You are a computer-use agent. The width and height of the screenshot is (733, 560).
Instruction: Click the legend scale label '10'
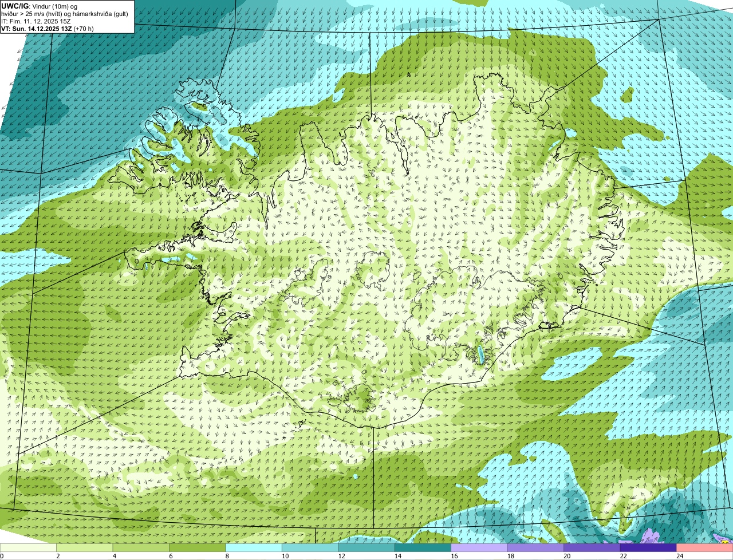point(285,556)
